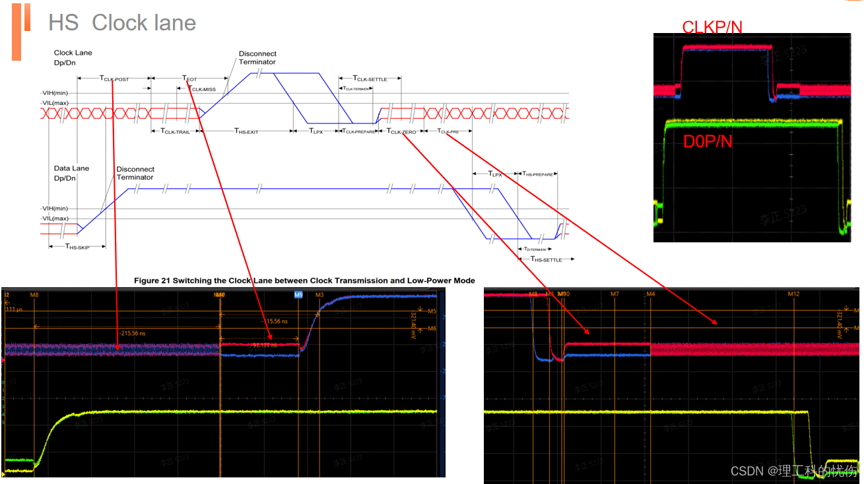Select the M8 marker in the right scope
868x484 pixels.
(533, 293)
